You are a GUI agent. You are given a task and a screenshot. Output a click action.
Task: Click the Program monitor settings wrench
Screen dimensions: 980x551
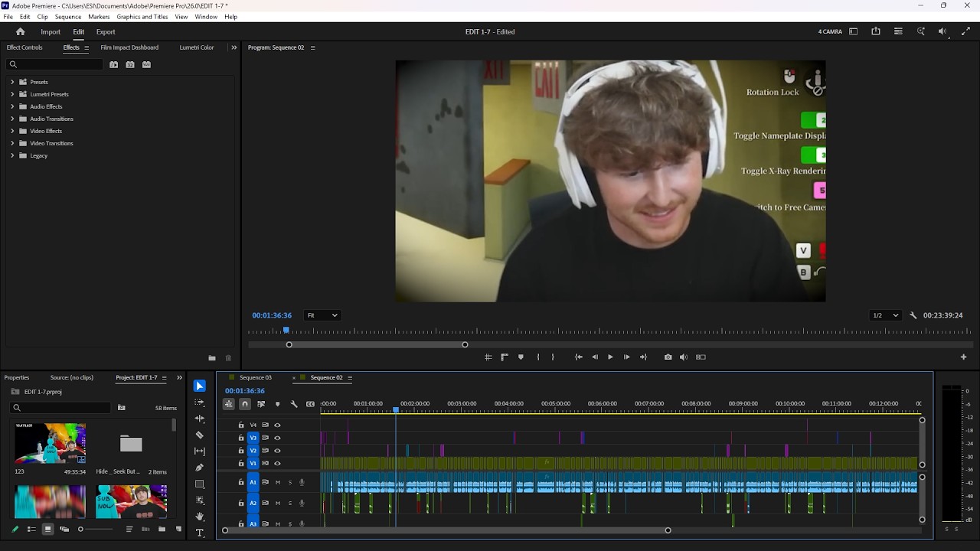click(x=913, y=315)
